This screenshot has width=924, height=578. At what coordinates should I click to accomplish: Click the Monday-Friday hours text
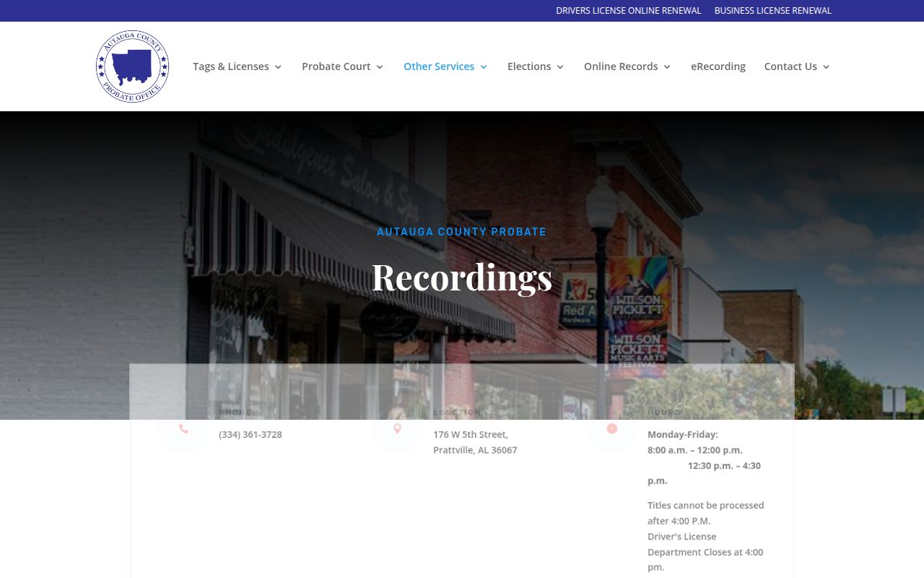pyautogui.click(x=683, y=435)
